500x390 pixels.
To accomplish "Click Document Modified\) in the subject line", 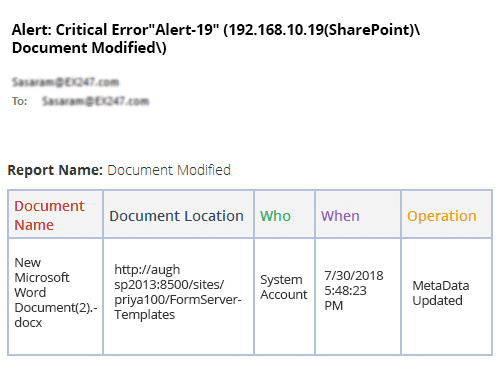I will click(x=89, y=48).
